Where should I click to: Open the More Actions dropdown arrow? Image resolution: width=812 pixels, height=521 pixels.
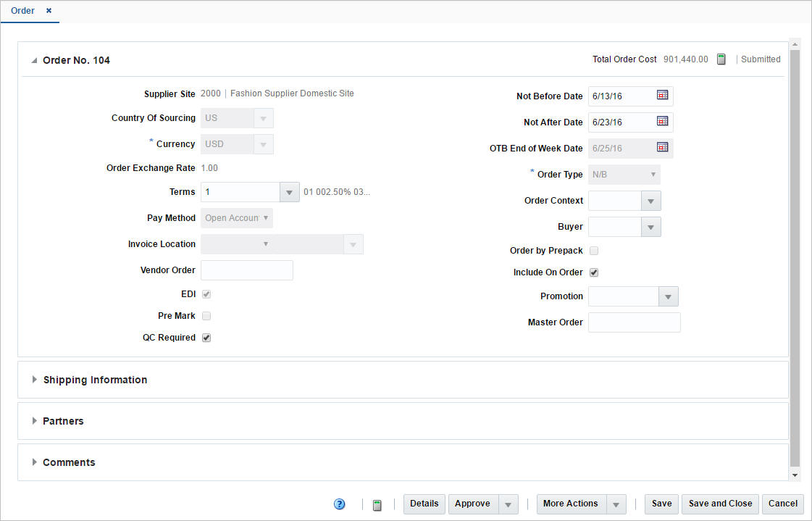pyautogui.click(x=616, y=504)
